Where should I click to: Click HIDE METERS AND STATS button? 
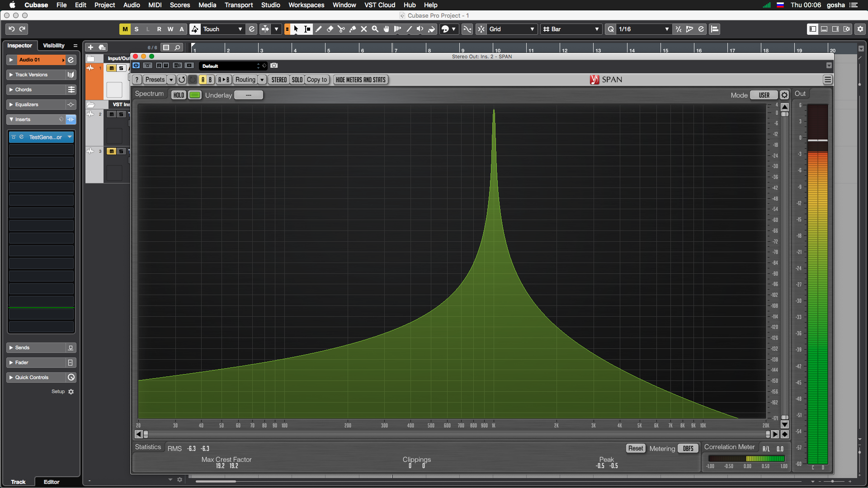coord(360,80)
